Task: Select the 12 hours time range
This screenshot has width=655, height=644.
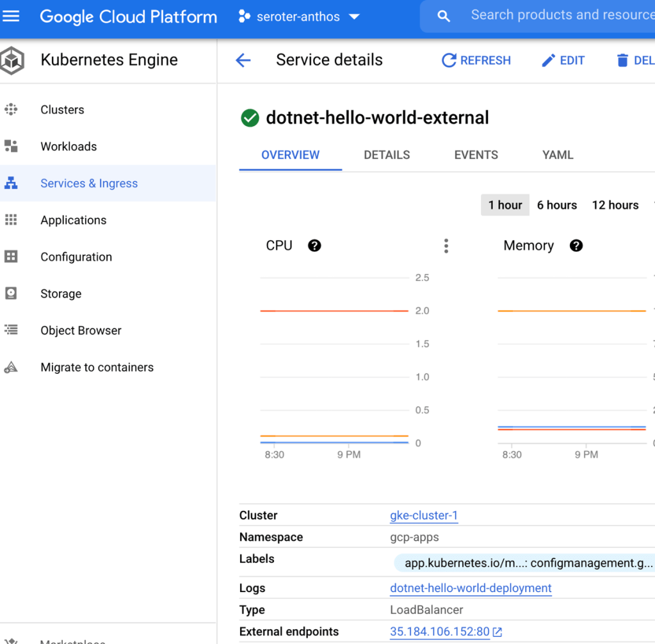Action: 615,205
